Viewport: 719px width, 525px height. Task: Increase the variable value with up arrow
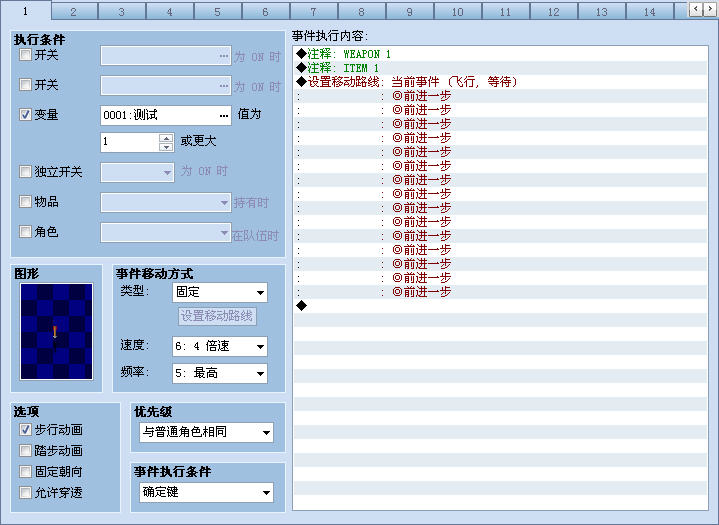[166, 138]
